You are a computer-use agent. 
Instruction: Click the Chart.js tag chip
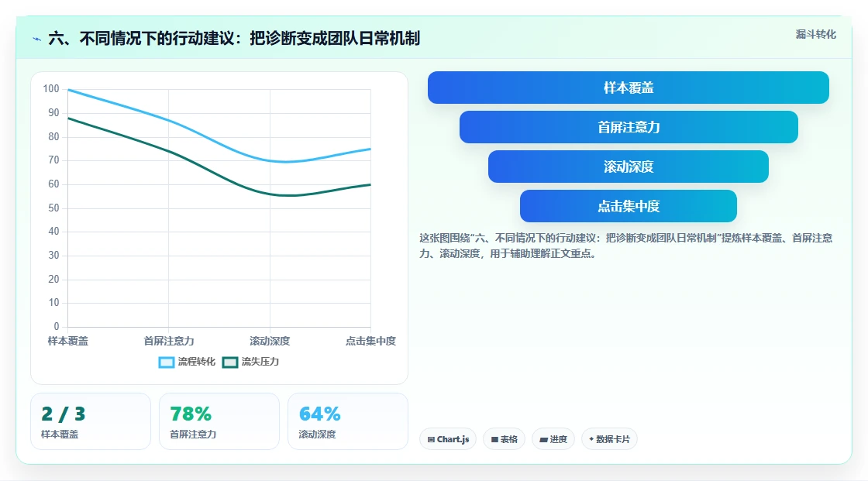[x=448, y=439]
